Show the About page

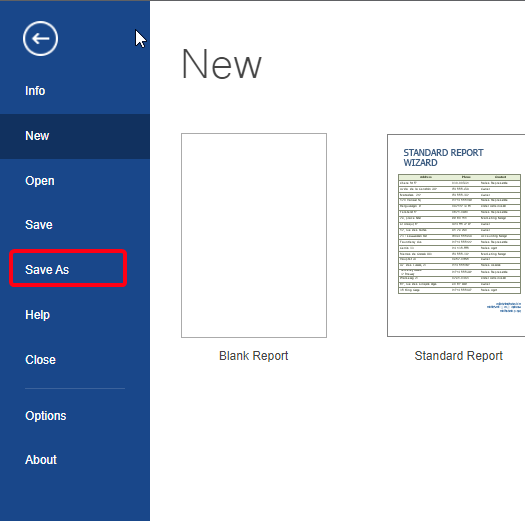(41, 460)
